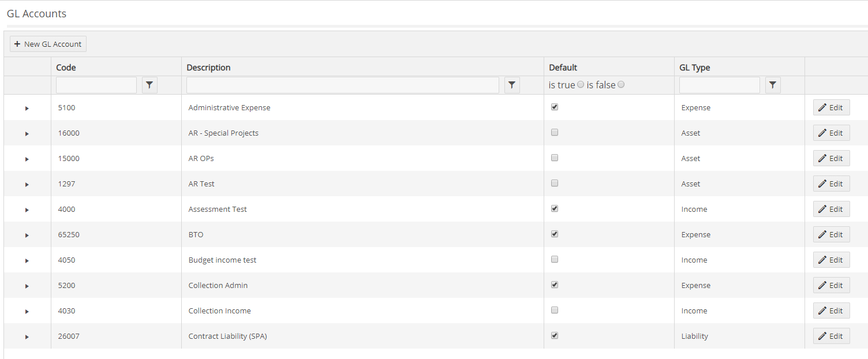Open the Description column filter funnel icon

coord(512,85)
